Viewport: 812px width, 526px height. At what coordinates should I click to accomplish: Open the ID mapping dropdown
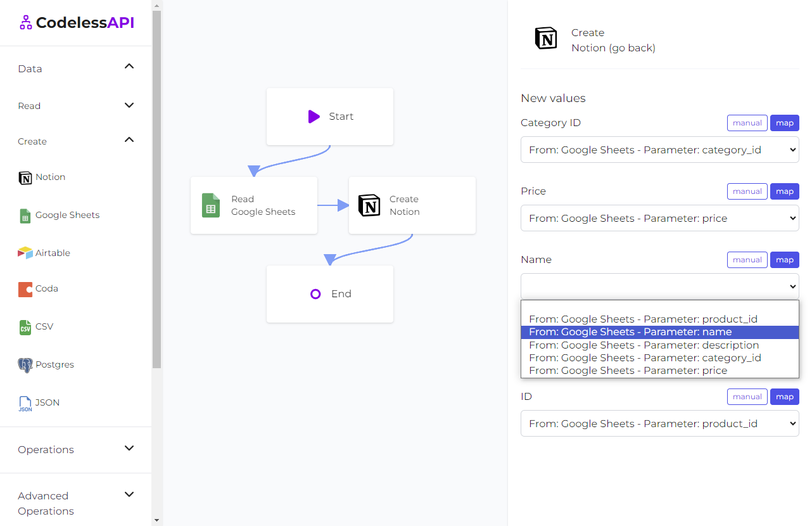point(660,423)
